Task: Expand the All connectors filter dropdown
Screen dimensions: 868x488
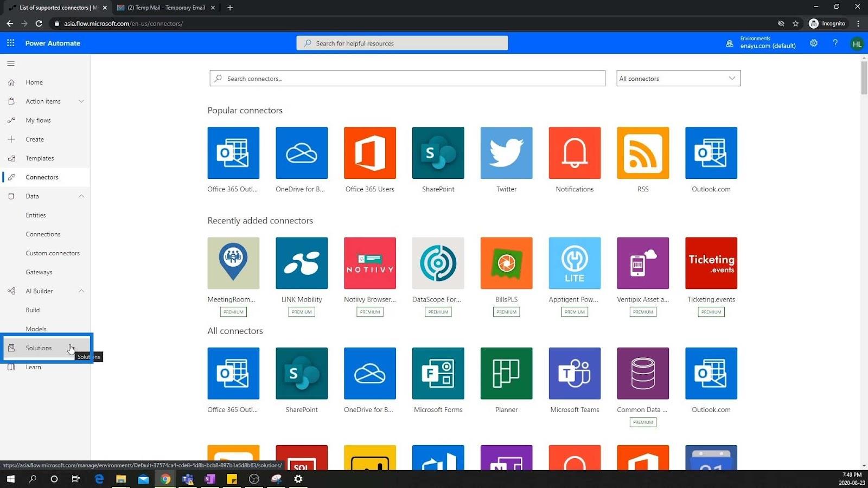Action: tap(678, 78)
